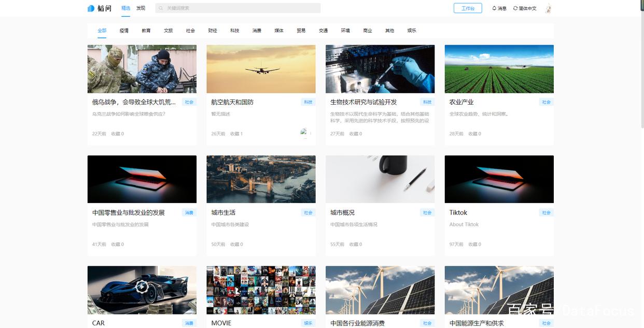Switch to the 财经 category tab
This screenshot has width=644, height=328.
click(x=212, y=31)
